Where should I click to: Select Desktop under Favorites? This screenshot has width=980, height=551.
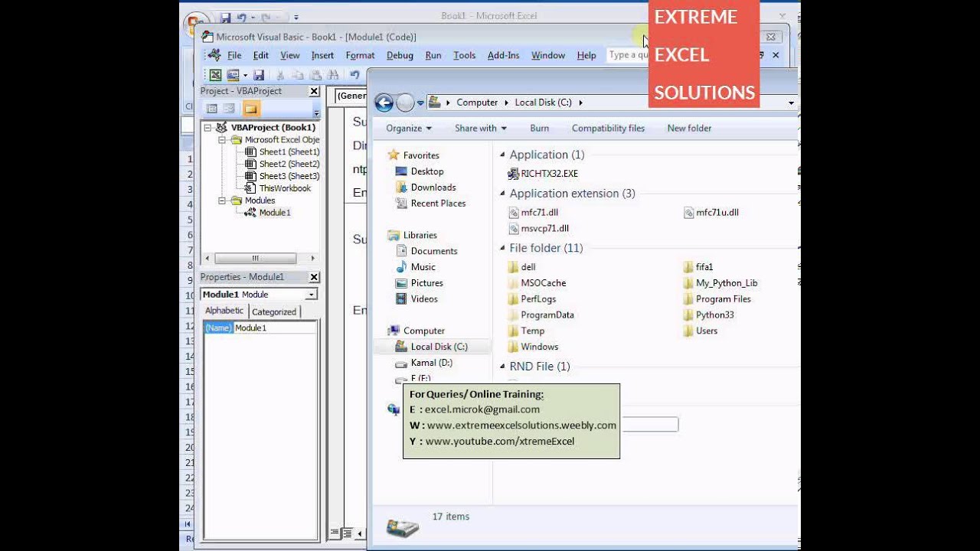[426, 171]
